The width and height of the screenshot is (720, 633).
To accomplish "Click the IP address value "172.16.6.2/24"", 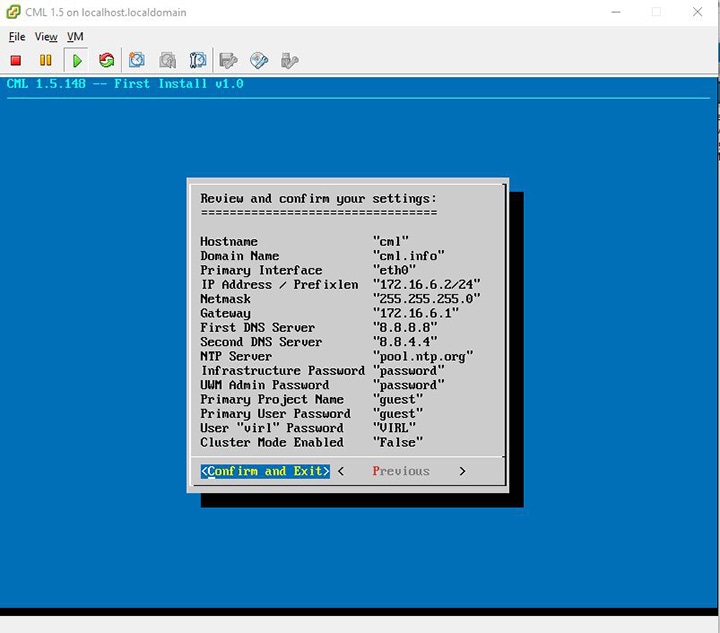I will click(x=427, y=284).
